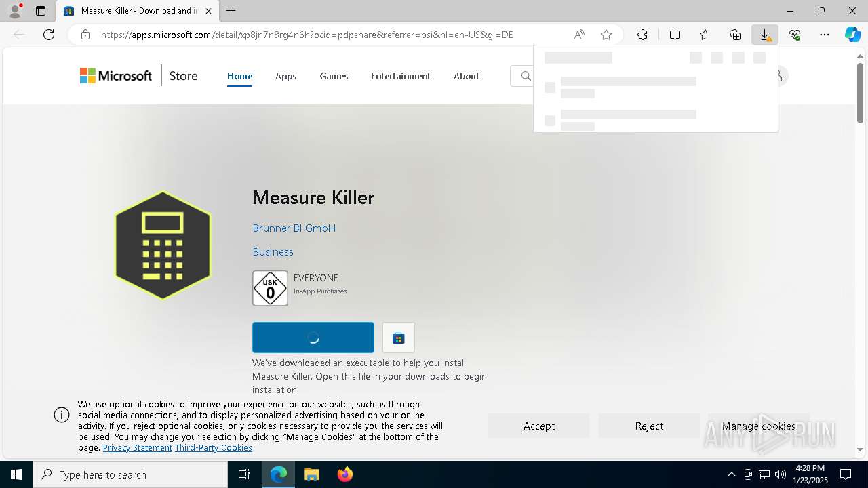The width and height of the screenshot is (868, 488).
Task: Click the Measure Killer app icon
Action: pyautogui.click(x=163, y=245)
